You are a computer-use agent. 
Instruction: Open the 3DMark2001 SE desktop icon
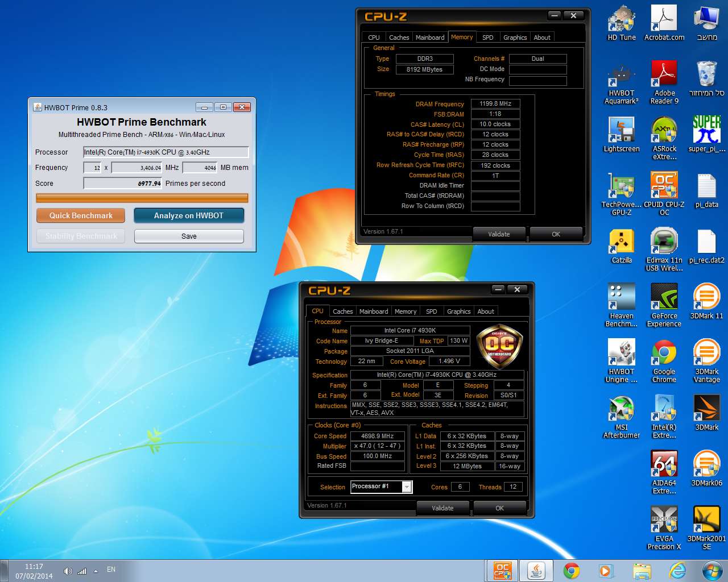707,528
